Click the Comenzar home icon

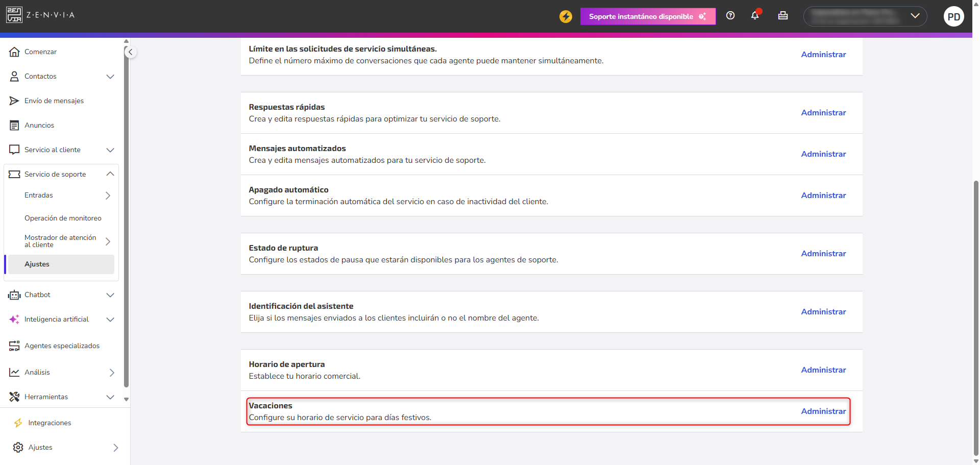coord(14,52)
